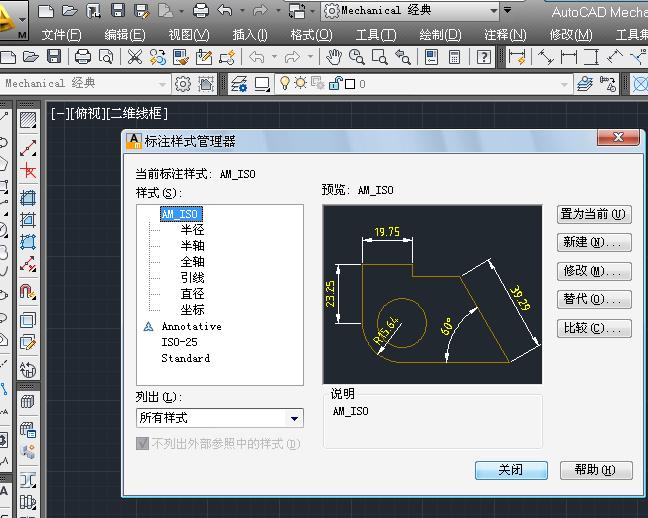Select the 半轴 sub-style
Image resolution: width=648 pixels, height=518 pixels.
pos(192,246)
